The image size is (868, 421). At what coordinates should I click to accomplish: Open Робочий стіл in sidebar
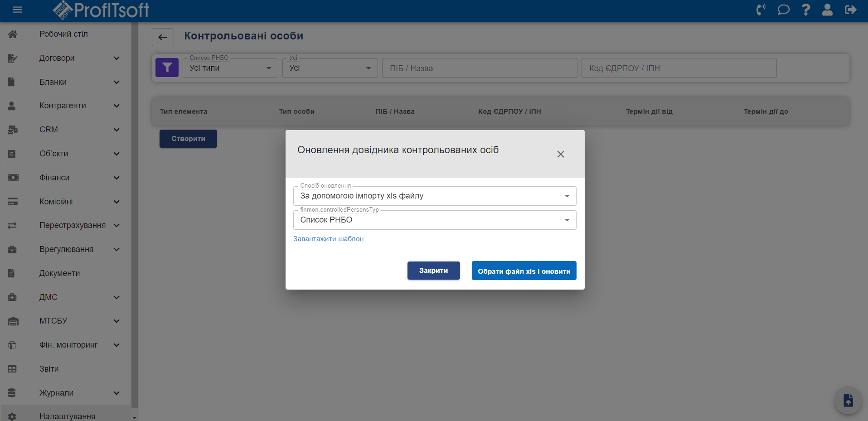click(63, 34)
